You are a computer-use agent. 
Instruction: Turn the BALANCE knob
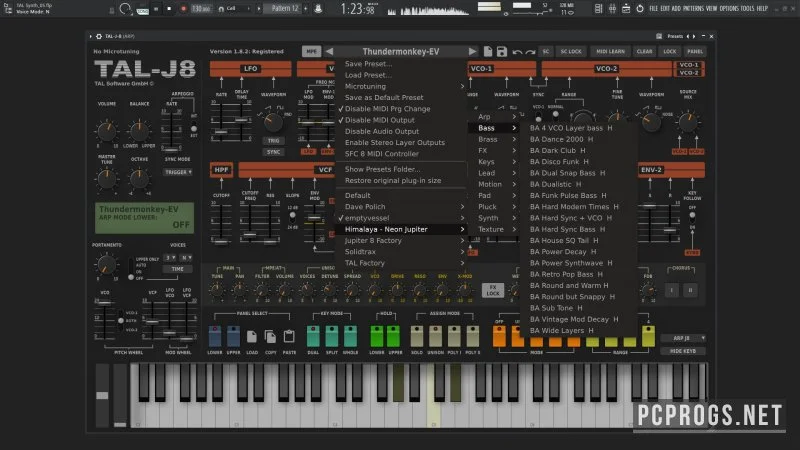[139, 131]
